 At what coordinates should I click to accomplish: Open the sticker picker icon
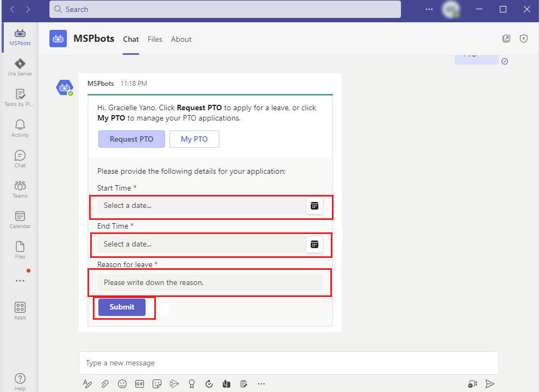[x=157, y=384]
